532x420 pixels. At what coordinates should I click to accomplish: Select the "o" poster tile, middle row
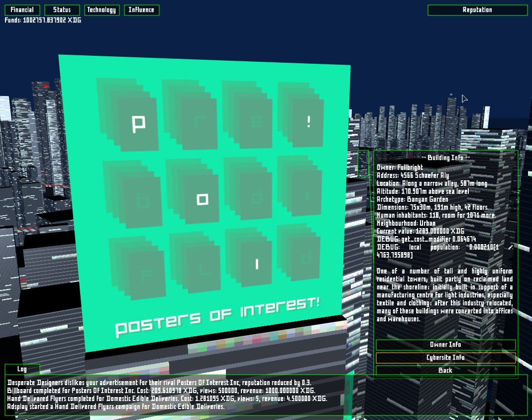[201, 199]
